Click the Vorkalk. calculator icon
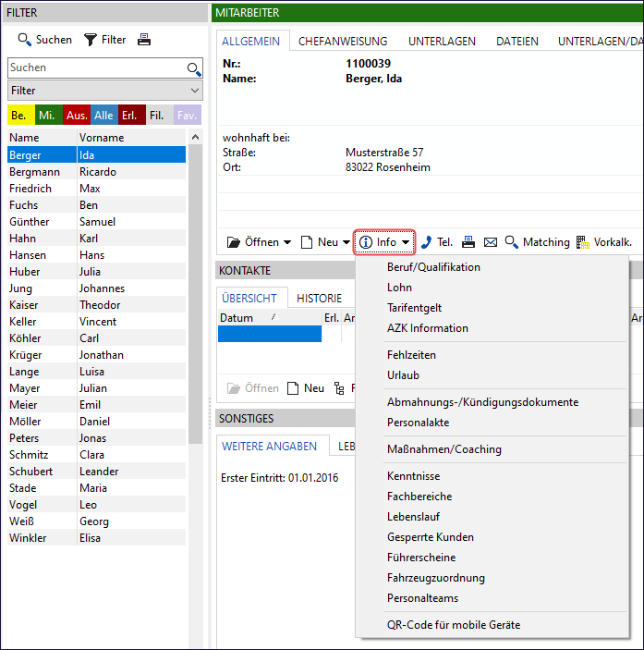The width and height of the screenshot is (644, 650). tap(583, 242)
